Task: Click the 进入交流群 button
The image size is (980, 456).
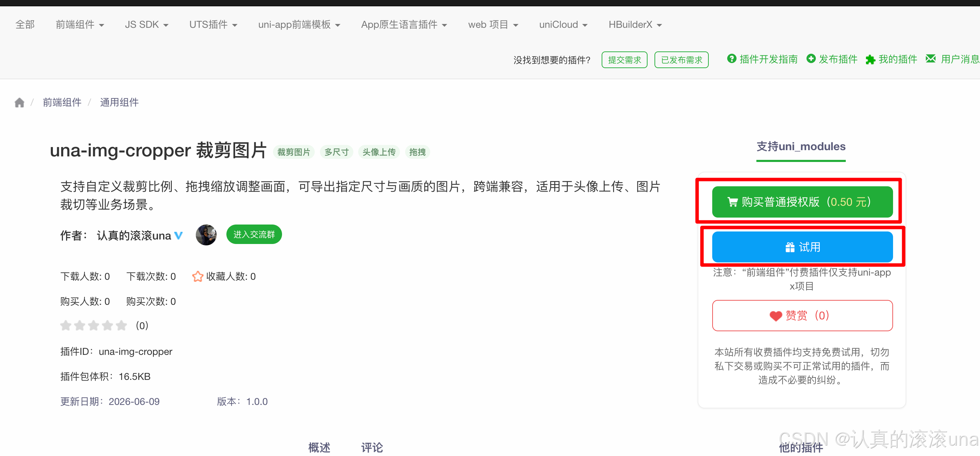Action: pos(254,235)
